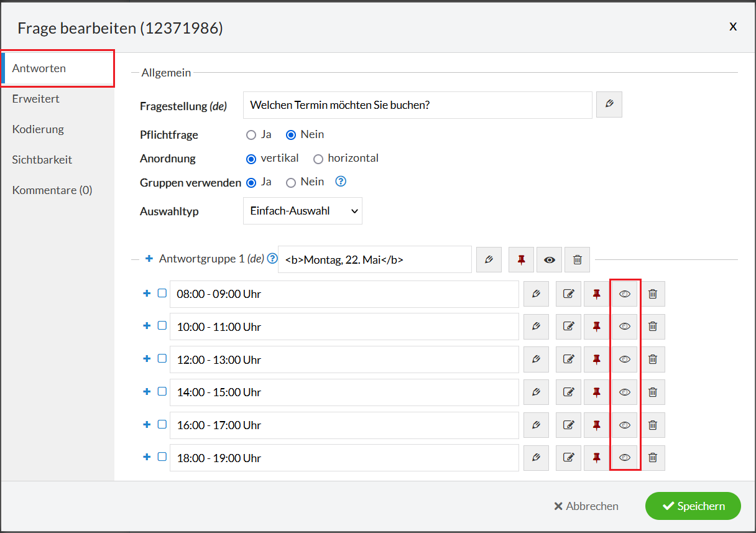Tick the checkbox for 16:00 - 17:00 Uhr

[x=162, y=424]
